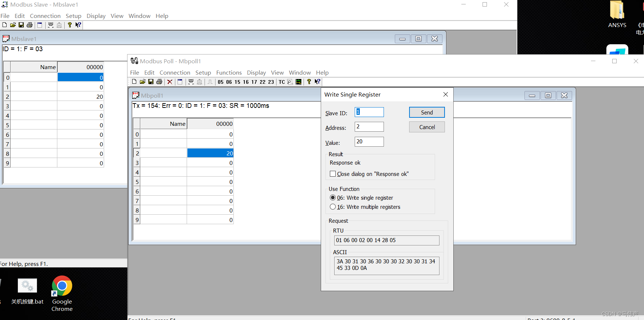Check Close dialog on "Response ok" box

pos(333,174)
